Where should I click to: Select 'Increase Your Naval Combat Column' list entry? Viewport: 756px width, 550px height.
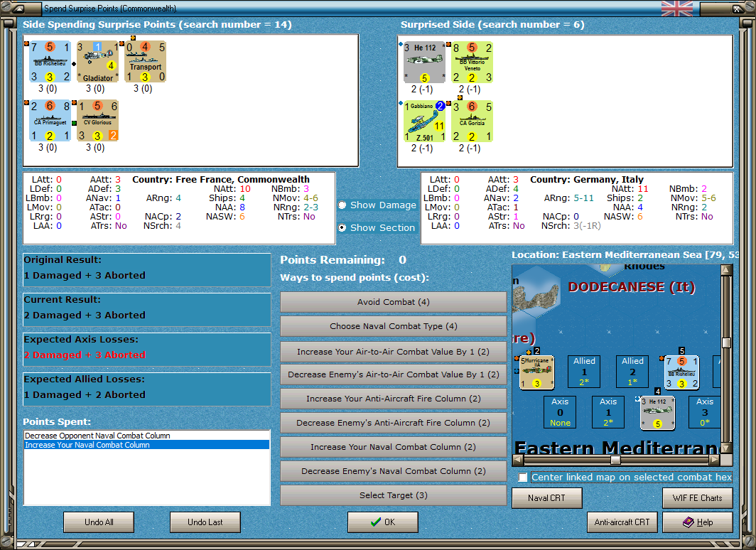pos(146,445)
